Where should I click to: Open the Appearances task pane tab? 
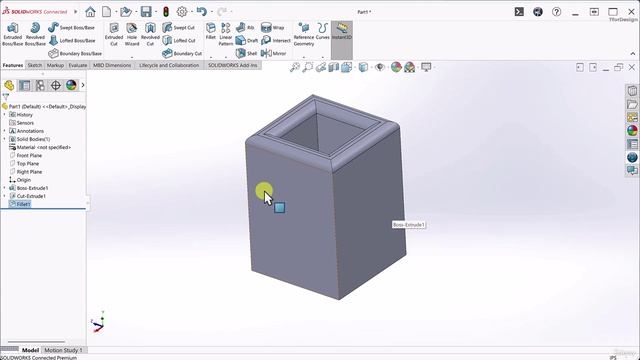click(632, 131)
